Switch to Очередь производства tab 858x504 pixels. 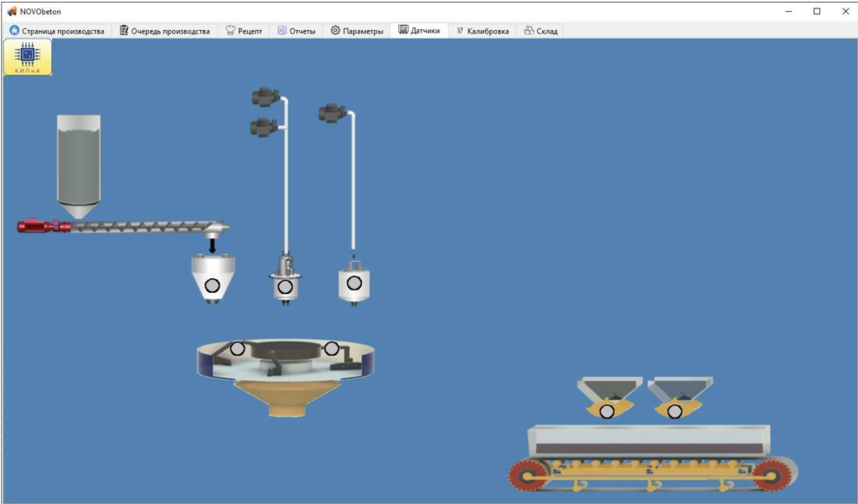point(164,31)
